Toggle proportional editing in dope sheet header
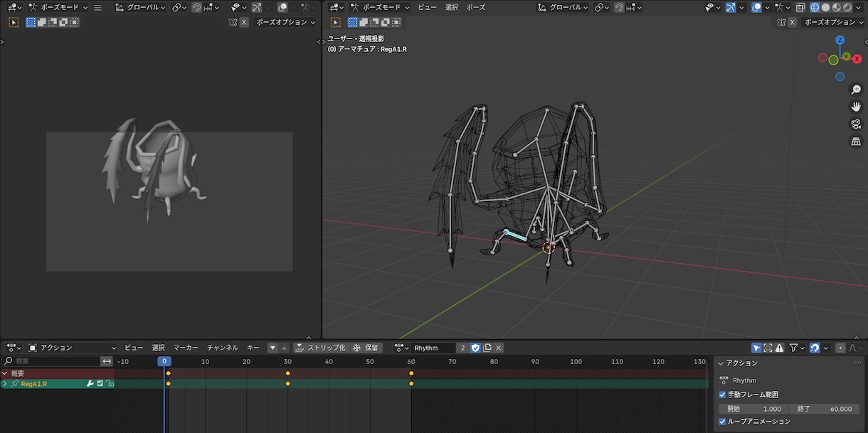Image resolution: width=868 pixels, height=433 pixels. 840,348
